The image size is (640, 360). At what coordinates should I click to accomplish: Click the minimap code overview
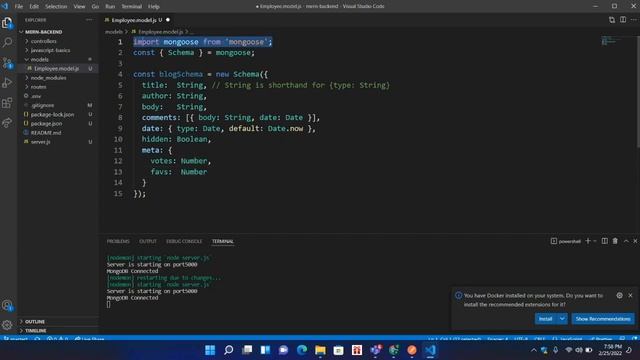click(x=611, y=41)
